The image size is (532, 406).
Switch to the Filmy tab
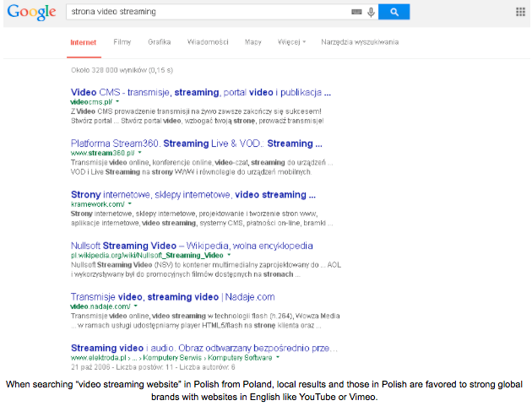(x=122, y=41)
